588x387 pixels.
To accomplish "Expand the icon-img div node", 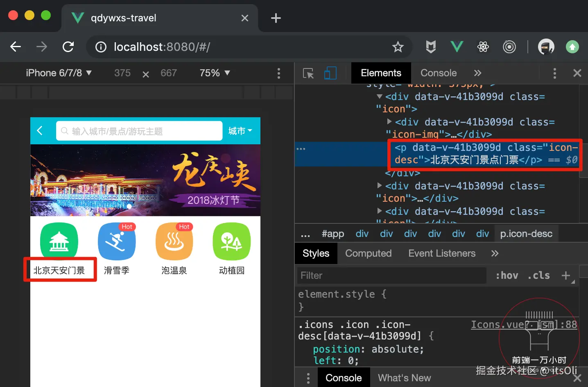I will click(389, 121).
